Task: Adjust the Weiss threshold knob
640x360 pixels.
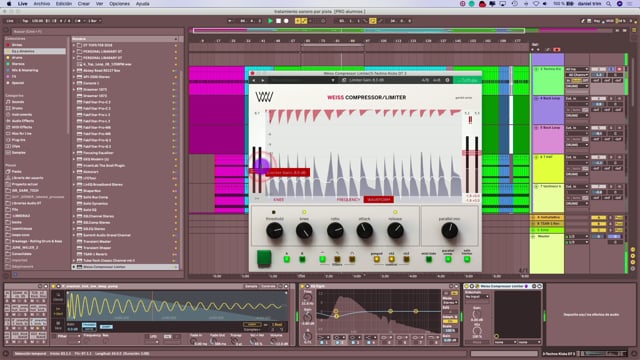Action: pyautogui.click(x=275, y=231)
